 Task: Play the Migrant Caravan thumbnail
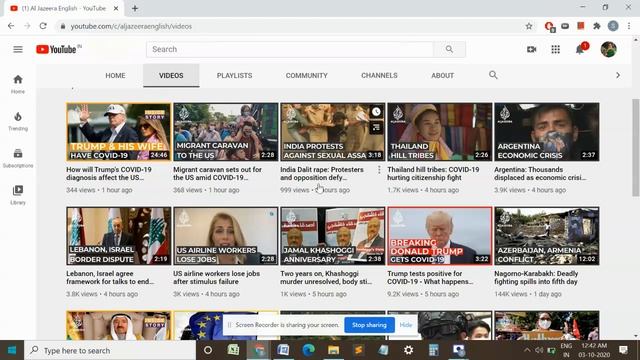point(226,132)
